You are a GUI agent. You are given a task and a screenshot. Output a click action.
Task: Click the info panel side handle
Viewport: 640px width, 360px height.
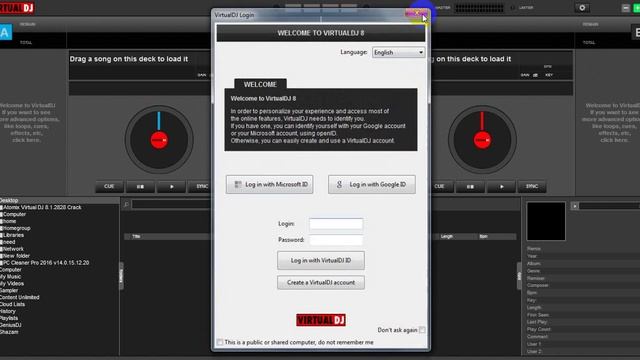(x=519, y=277)
